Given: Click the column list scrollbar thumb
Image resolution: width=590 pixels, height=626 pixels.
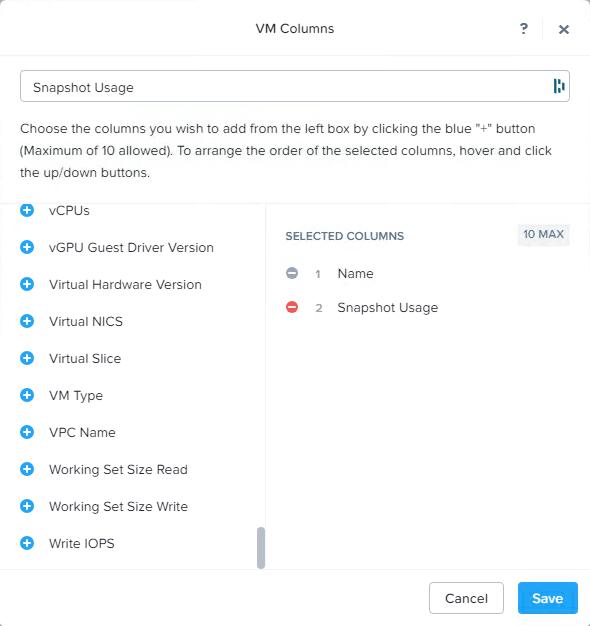Looking at the screenshot, I should tap(261, 548).
